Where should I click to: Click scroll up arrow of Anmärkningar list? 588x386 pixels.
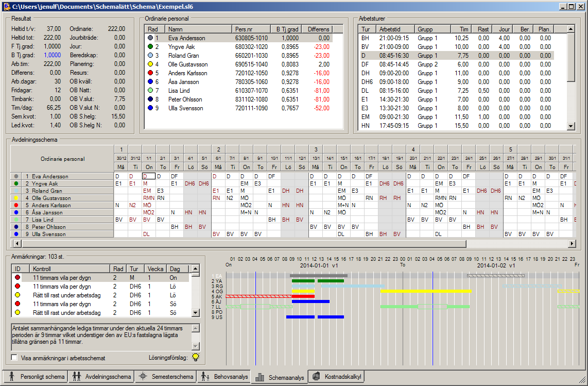pyautogui.click(x=195, y=268)
